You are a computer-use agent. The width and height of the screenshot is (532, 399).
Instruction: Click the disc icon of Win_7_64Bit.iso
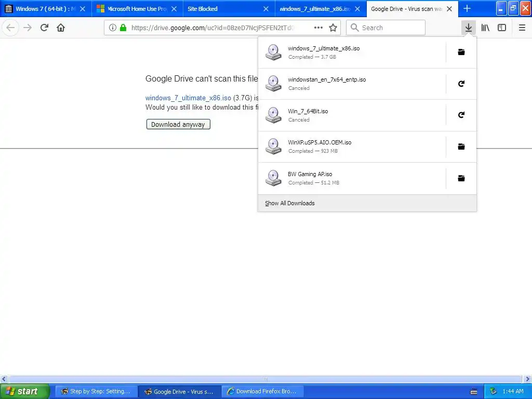pos(273,115)
